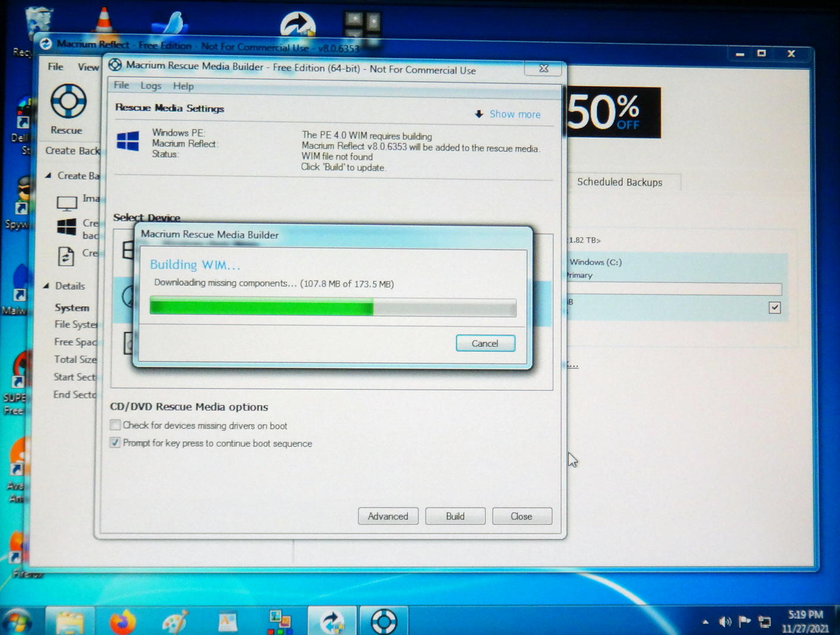
Task: Open View menu in Macrium Reflect window
Action: [88, 67]
